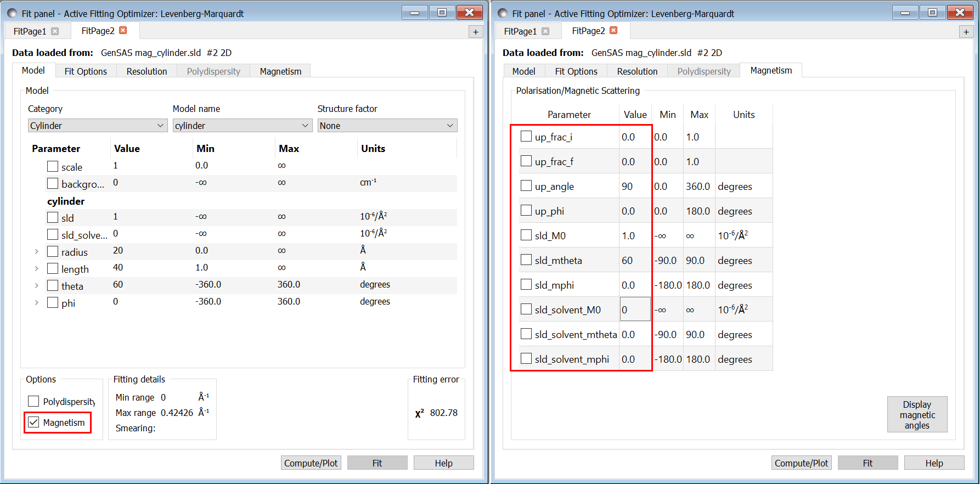
Task: Close FitPage2 tab in right panel
Action: click(x=613, y=31)
